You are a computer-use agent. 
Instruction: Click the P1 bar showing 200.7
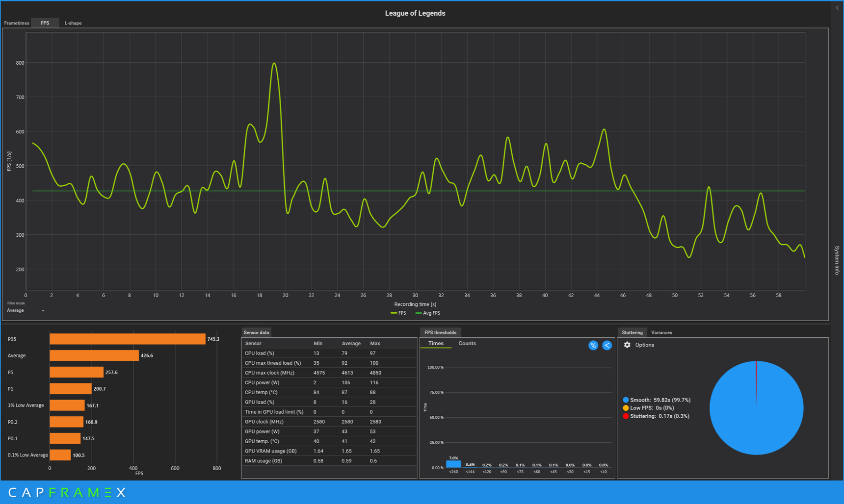click(x=71, y=389)
